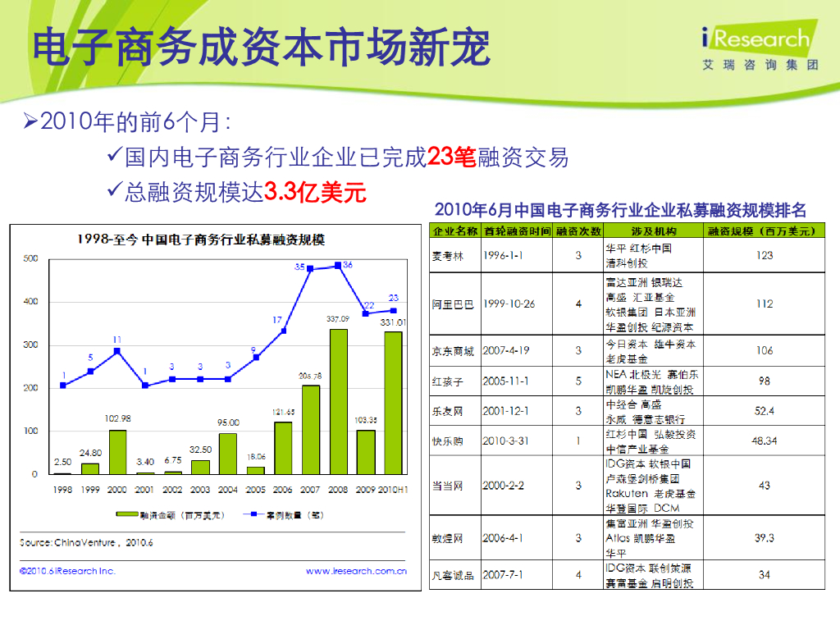Click the funding value 123
The height and width of the screenshot is (630, 840).
click(765, 256)
